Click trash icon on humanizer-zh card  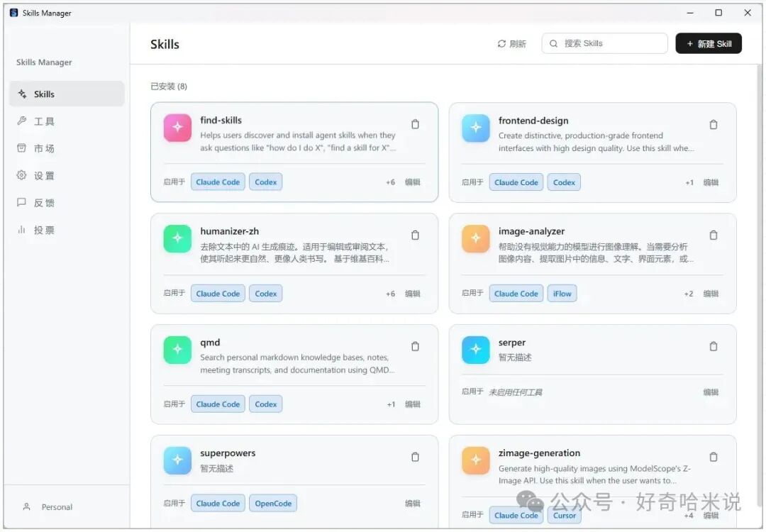click(x=415, y=235)
